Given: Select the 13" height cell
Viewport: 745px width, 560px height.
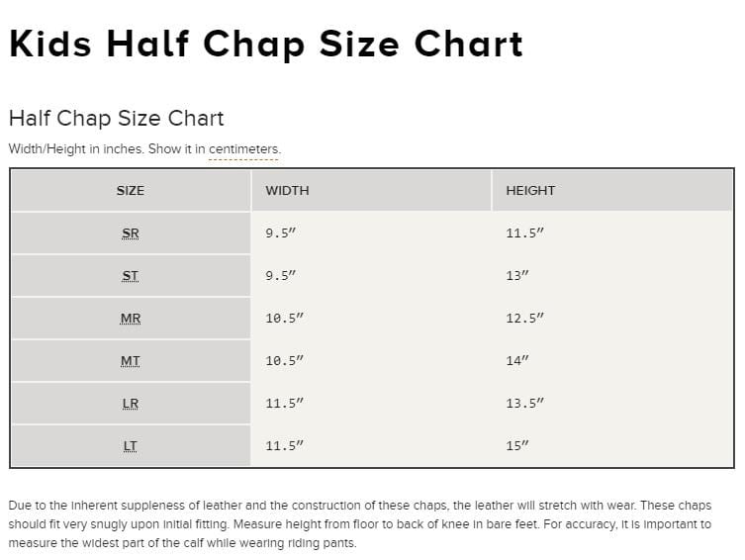Looking at the screenshot, I should point(517,276).
